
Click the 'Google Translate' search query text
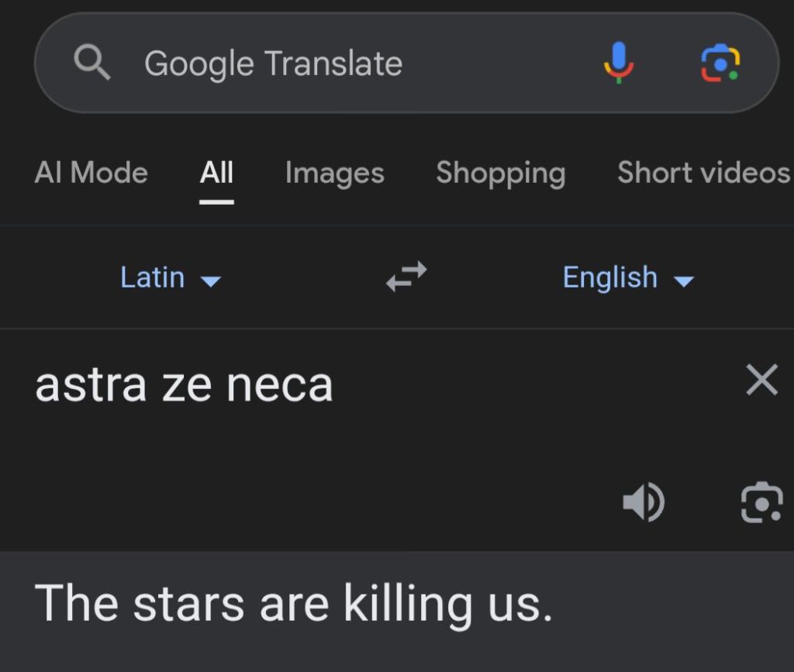273,64
